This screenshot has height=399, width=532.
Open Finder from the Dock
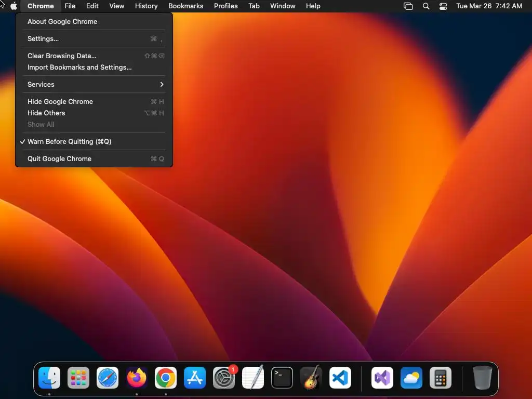coord(49,378)
